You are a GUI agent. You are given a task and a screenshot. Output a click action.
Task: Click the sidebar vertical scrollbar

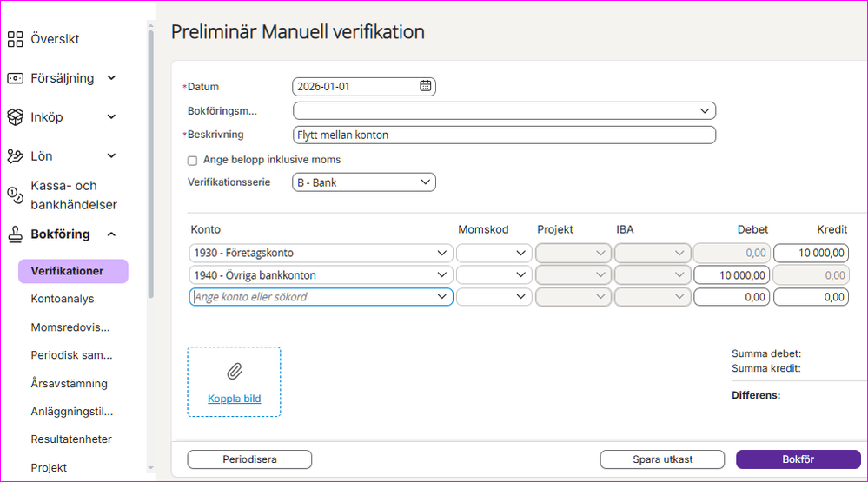[150, 164]
